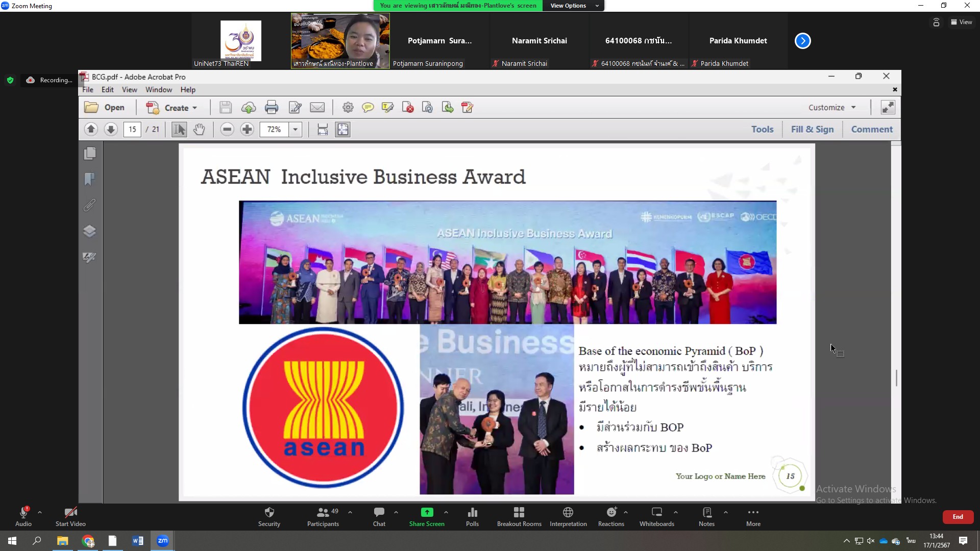
Task: Click the red End meeting button
Action: 958,517
